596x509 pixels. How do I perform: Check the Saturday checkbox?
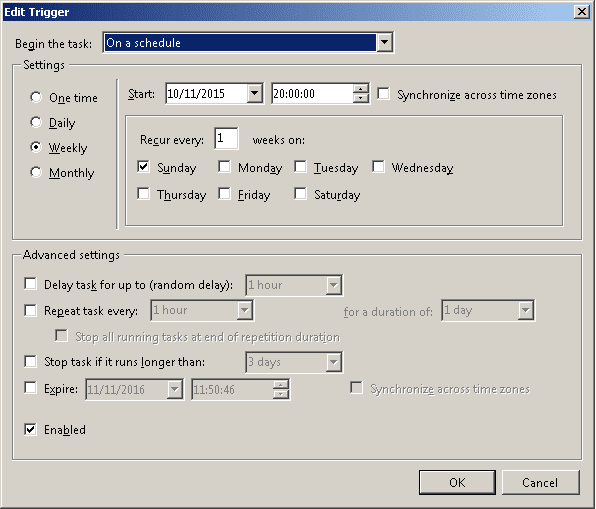click(x=300, y=194)
